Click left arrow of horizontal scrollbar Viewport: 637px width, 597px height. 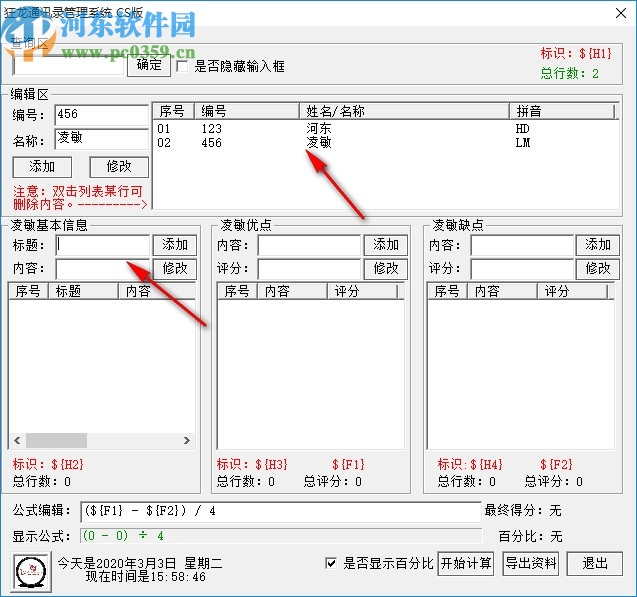tap(17, 440)
